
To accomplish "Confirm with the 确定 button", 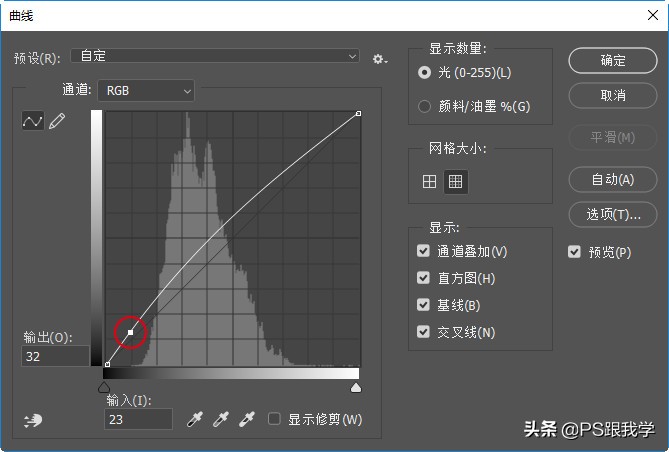I will click(x=613, y=61).
